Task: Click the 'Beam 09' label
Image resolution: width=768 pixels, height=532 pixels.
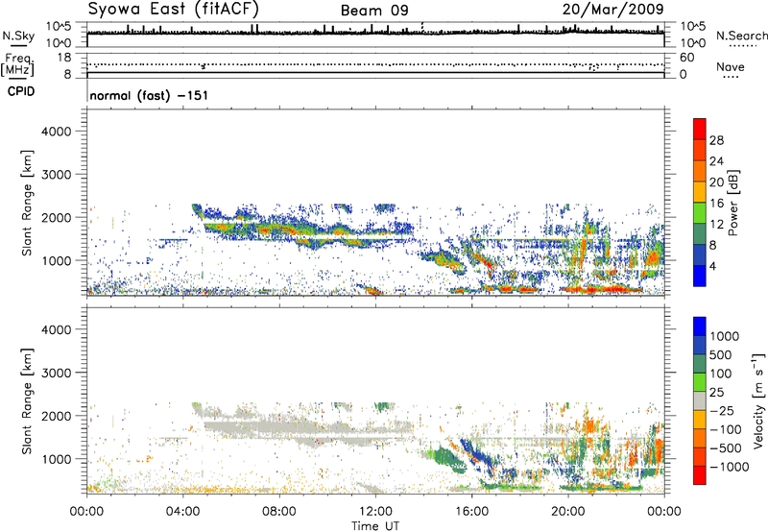Action: point(374,11)
